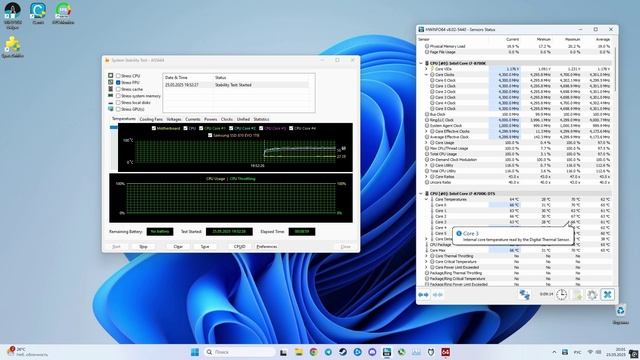Toggle the Motherboard graph checkbox

pyautogui.click(x=154, y=128)
